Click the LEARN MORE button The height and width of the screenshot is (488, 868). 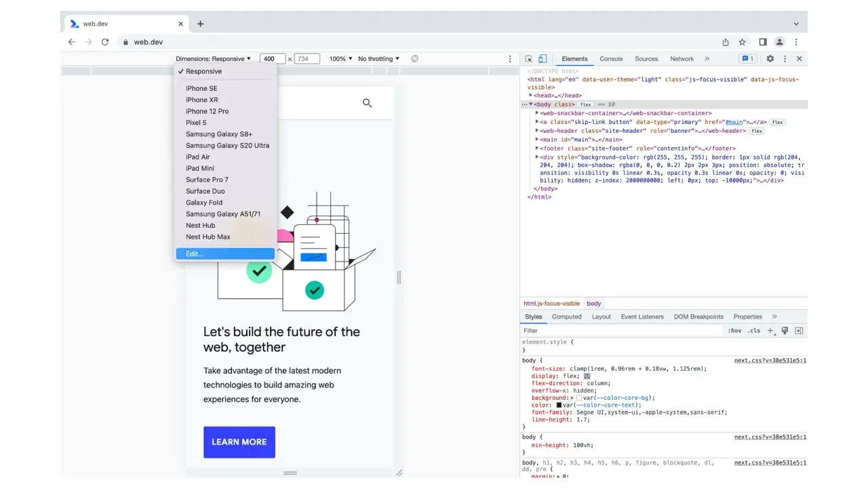point(239,442)
